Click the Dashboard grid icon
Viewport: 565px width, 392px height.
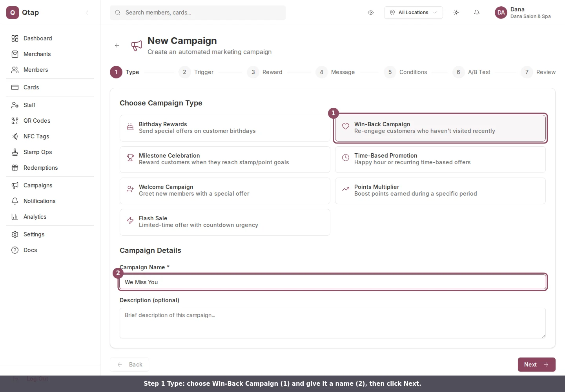point(15,38)
